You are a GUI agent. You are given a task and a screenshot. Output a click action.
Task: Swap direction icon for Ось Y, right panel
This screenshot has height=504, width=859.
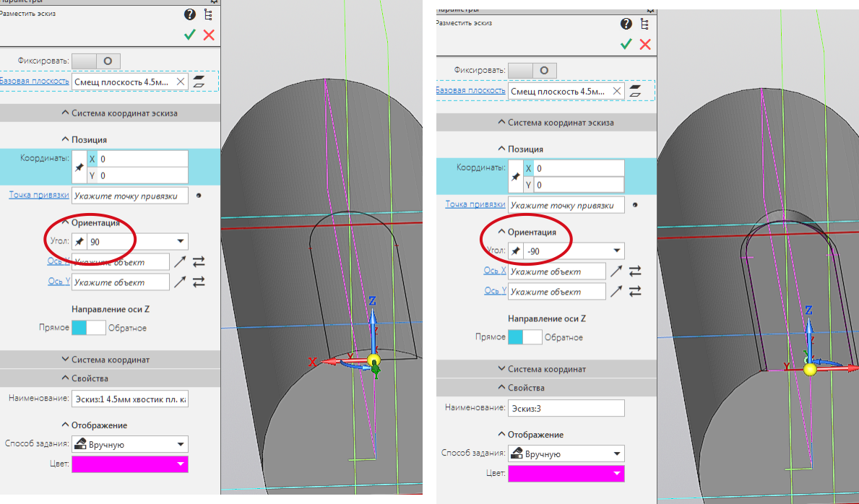635,292
